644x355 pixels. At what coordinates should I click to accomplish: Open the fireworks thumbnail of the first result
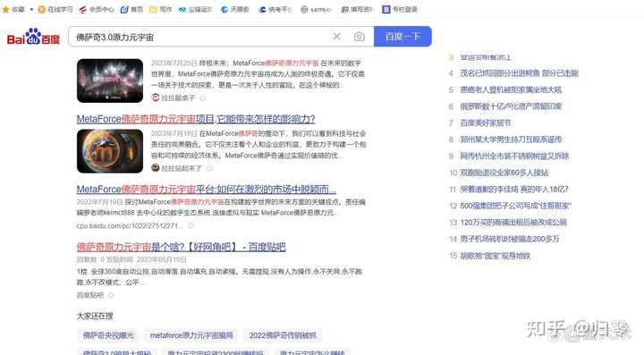pyautogui.click(x=110, y=80)
